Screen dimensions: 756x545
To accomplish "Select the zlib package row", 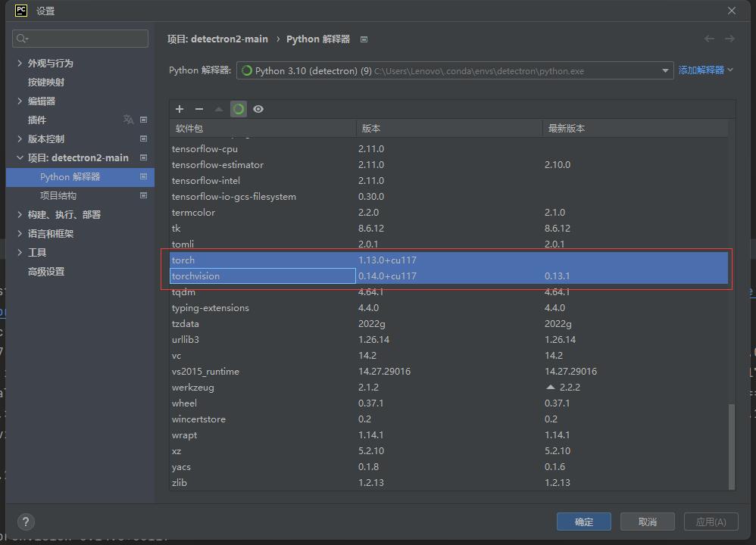I will click(449, 483).
